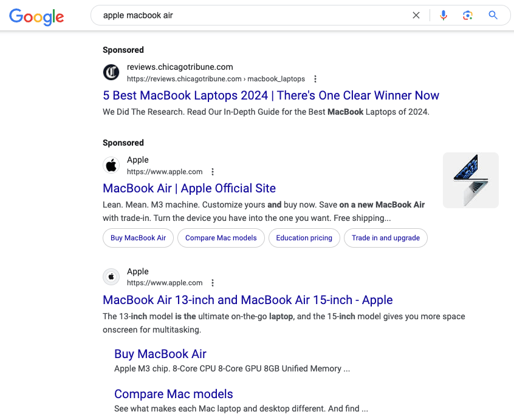Open MacBook Air 13-inch and 15-inch link
Screen dimensions: 514x420
pyautogui.click(x=247, y=300)
